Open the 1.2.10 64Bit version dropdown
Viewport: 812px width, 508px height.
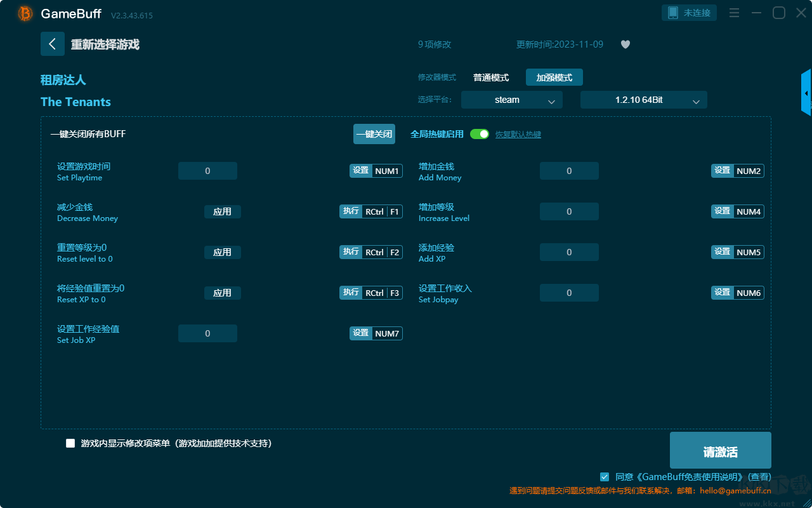[644, 100]
